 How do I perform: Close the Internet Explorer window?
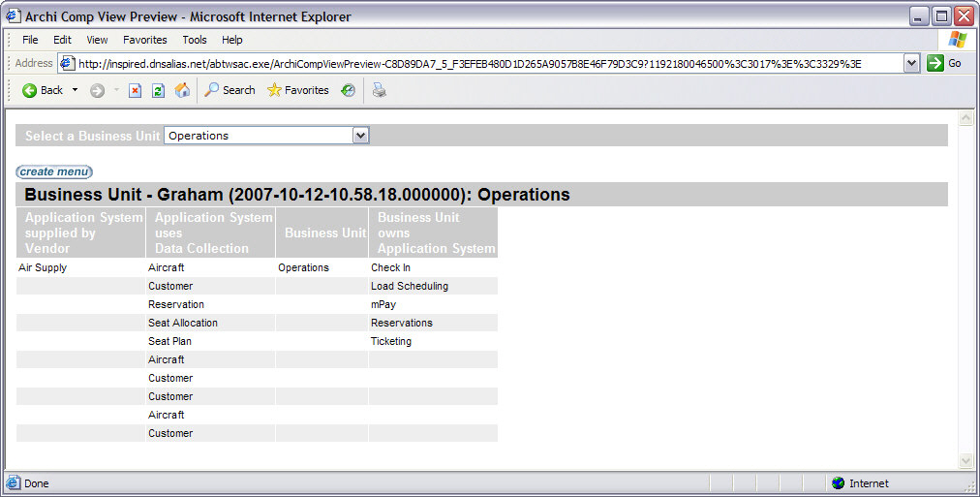964,16
